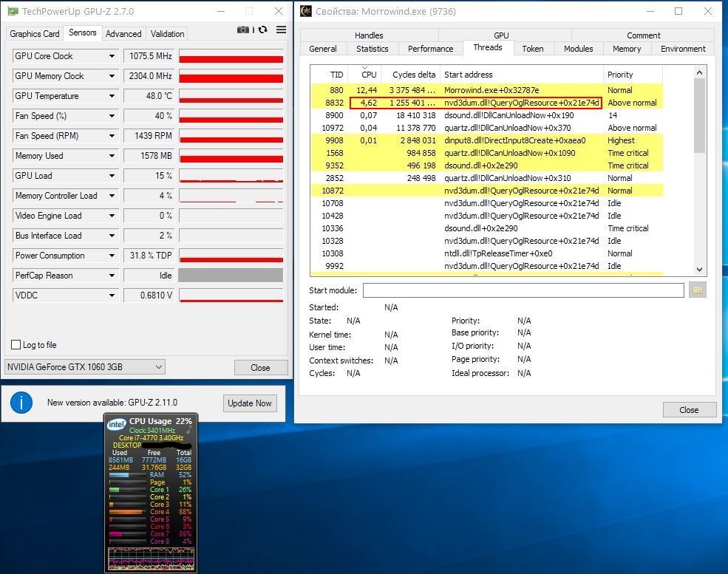
Task: Click the GPU-Z refresh icon
Action: pyautogui.click(x=263, y=30)
